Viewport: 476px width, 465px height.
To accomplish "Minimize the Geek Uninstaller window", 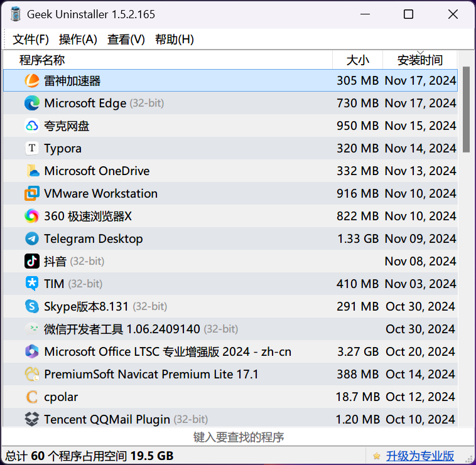I will (365, 14).
